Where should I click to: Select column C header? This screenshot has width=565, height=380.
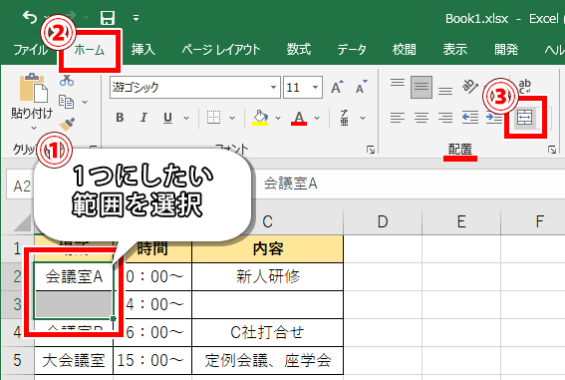[x=267, y=222]
